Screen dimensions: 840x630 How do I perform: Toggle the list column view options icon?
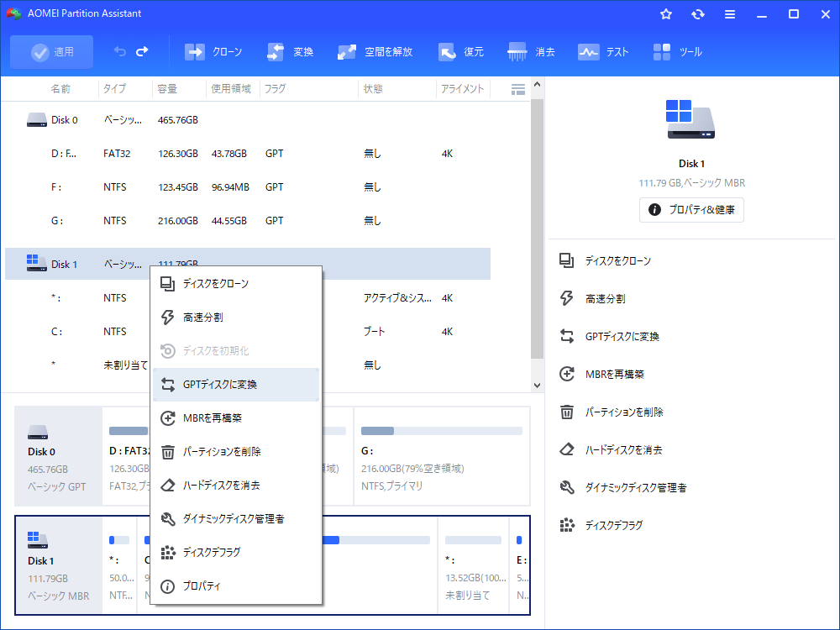[x=517, y=89]
